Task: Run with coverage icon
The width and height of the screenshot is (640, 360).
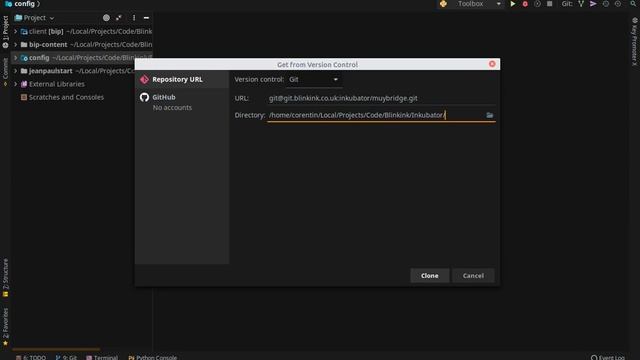Action: point(537,4)
